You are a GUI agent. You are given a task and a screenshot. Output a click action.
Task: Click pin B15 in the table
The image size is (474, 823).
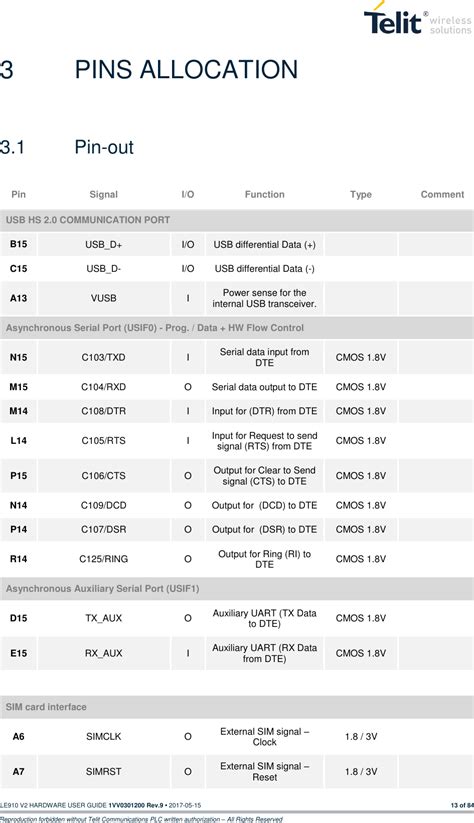point(18,244)
